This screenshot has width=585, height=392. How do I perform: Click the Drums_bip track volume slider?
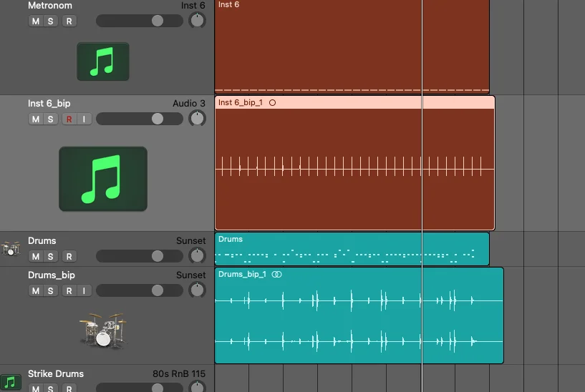tap(140, 290)
